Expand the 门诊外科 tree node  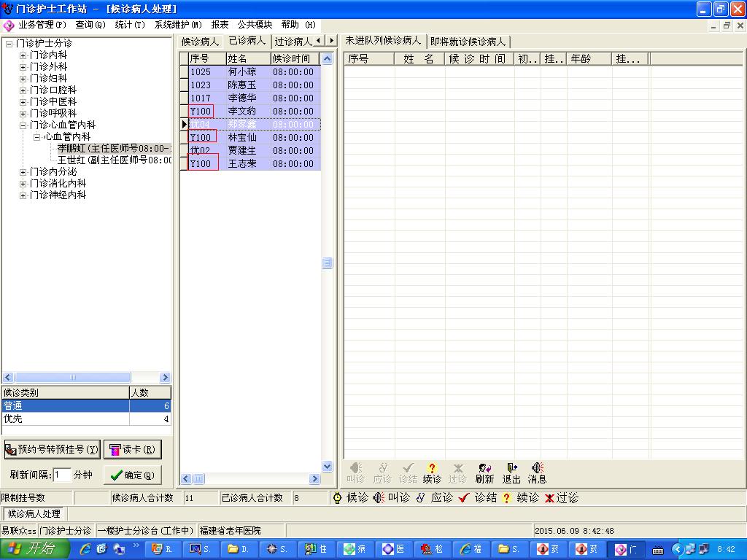(23, 67)
